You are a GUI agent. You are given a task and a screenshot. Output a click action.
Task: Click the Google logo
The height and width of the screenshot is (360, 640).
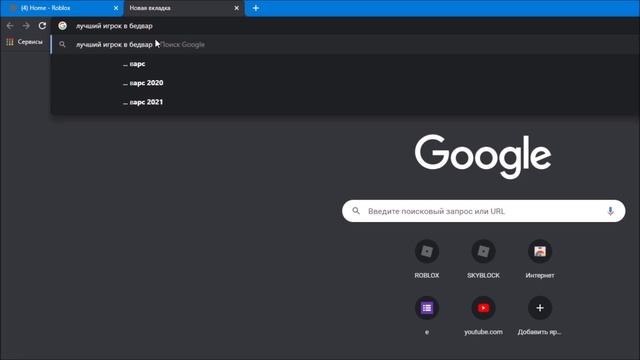click(483, 156)
